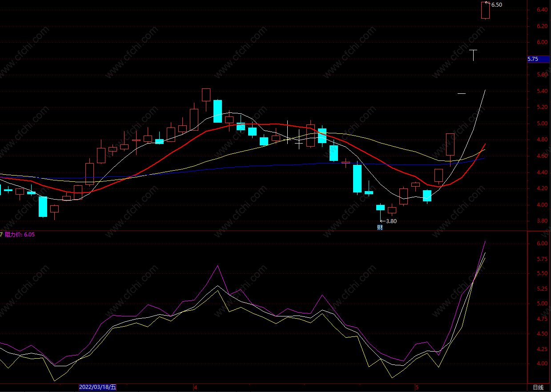This screenshot has height=392, width=551.
Task: Click the month 5 marker on time axis
Action: click(417, 388)
